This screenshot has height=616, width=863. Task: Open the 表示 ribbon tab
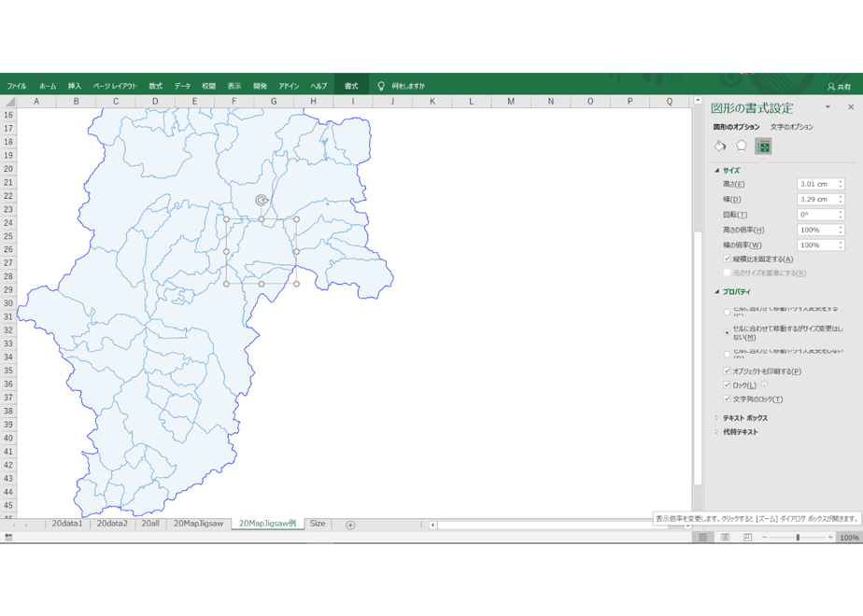click(x=234, y=86)
